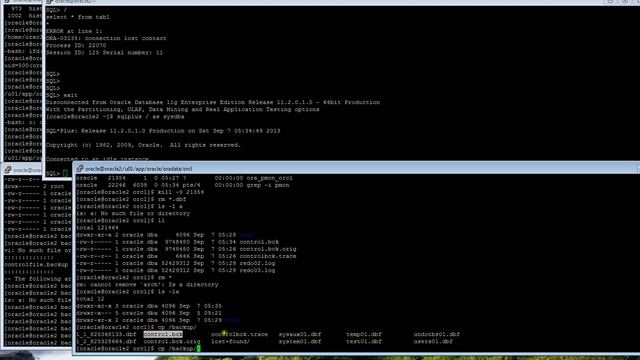The width and height of the screenshot is (640, 360).
Task: Click 'ORA-03135: connection lost contact' in SQL window
Action: coord(106,38)
